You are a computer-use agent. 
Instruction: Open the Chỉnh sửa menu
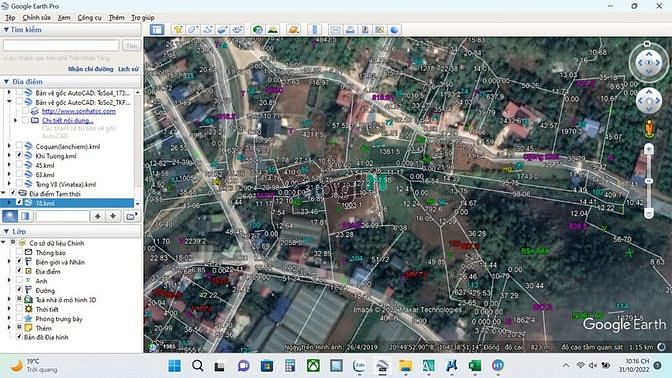pyautogui.click(x=36, y=18)
